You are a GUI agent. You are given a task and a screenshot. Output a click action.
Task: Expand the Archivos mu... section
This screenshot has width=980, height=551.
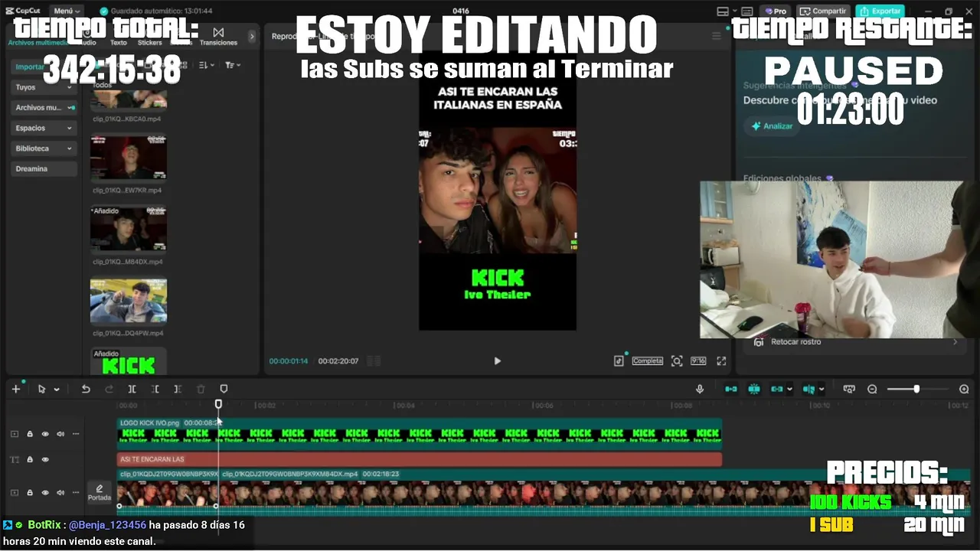(x=44, y=108)
